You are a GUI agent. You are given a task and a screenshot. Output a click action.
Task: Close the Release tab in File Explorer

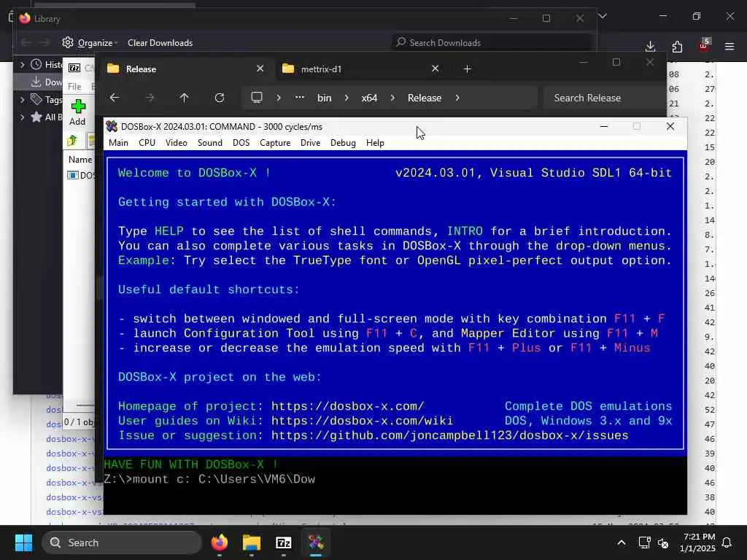260,69
